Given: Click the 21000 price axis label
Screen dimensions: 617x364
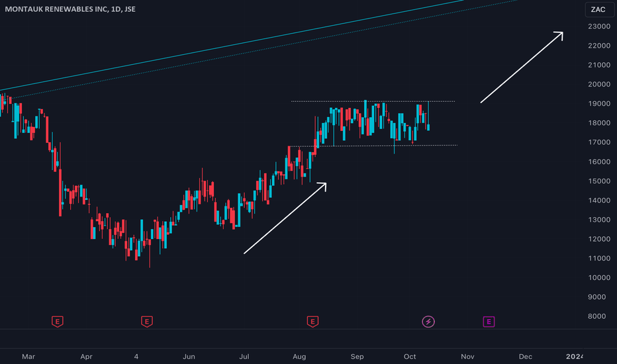Looking at the screenshot, I should tap(599, 65).
